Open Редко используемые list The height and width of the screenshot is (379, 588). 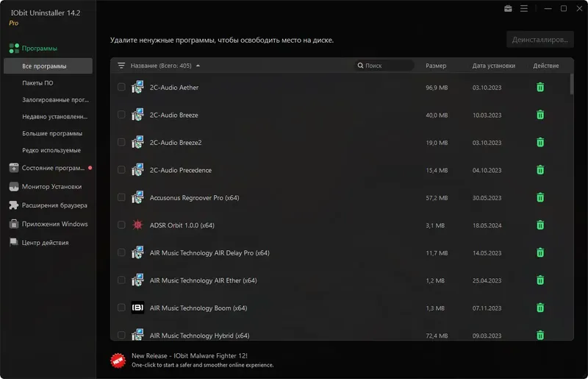point(51,150)
